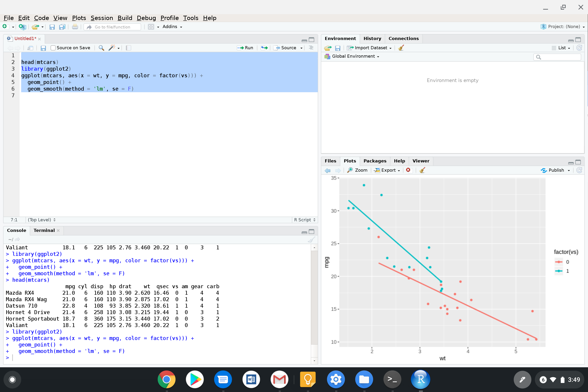Screen dimensions: 588x392
Task: Open the Export dropdown in Plots
Action: point(388,170)
